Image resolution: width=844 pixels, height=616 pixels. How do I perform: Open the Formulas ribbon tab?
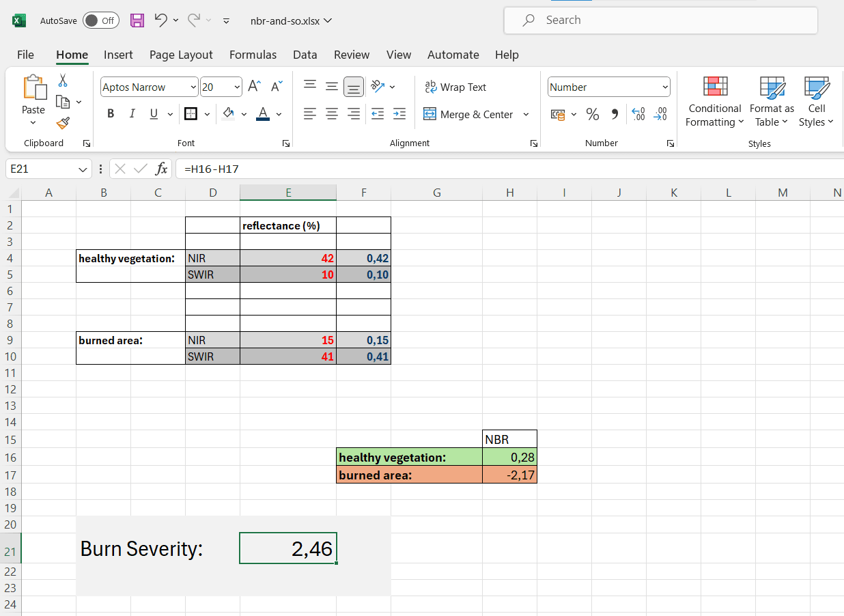click(253, 55)
